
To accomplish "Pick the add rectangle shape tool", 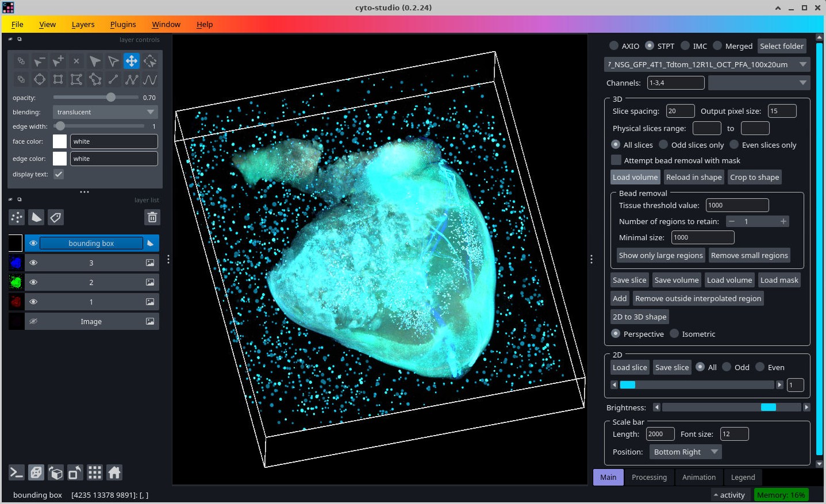I will [58, 79].
